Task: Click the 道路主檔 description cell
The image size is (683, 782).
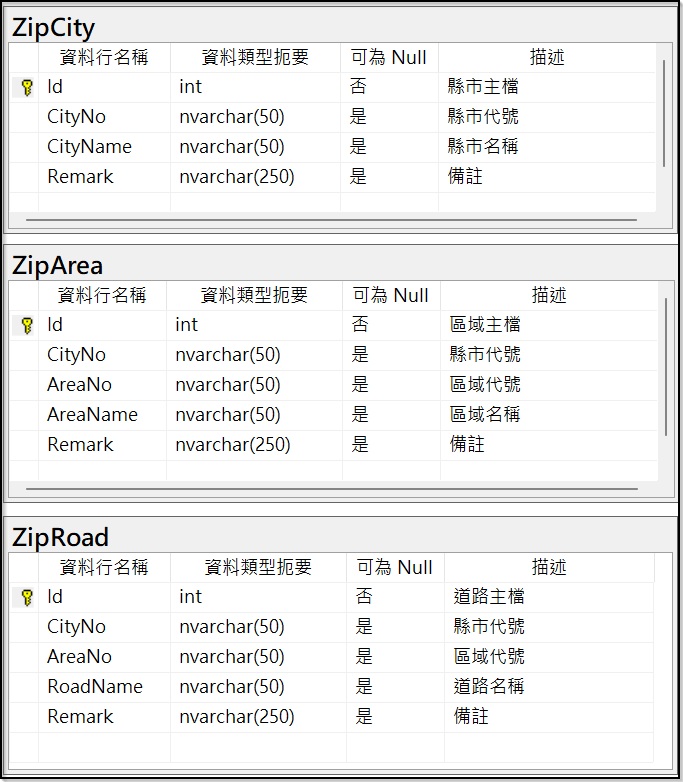Action: tap(549, 597)
